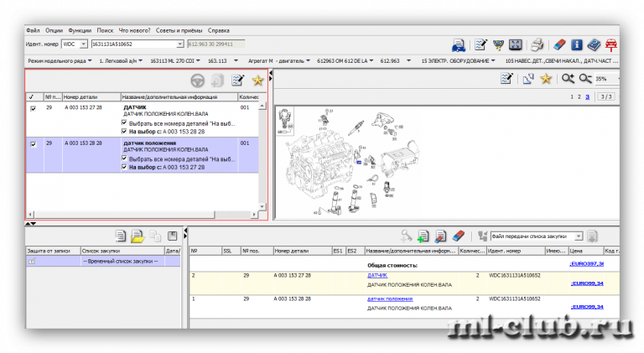Click inside the ident number input field

134,44
